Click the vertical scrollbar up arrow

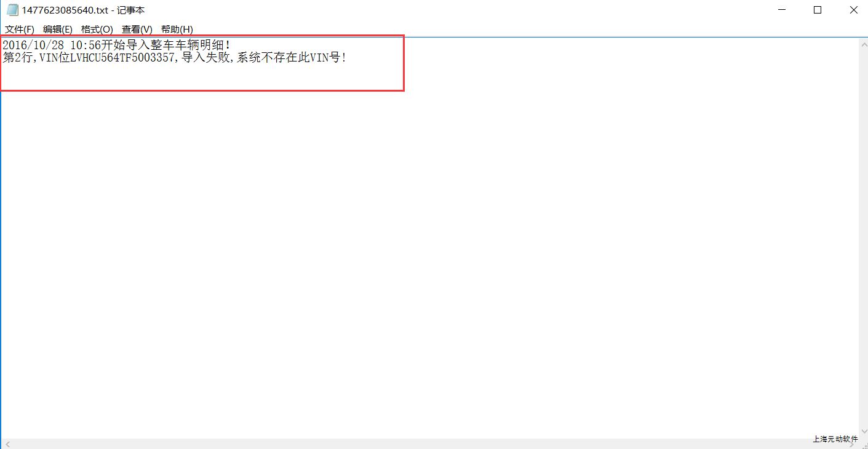[862, 43]
